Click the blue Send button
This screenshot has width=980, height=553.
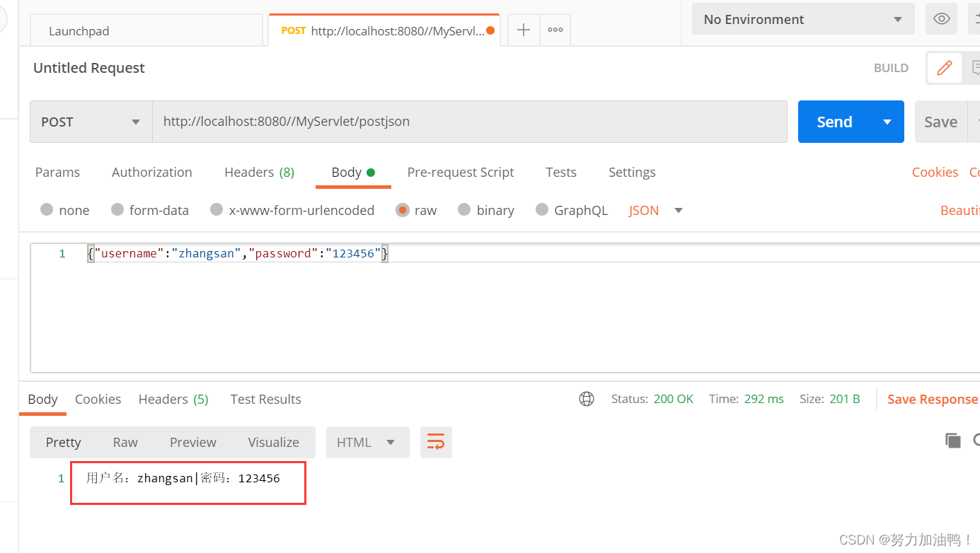coord(835,122)
